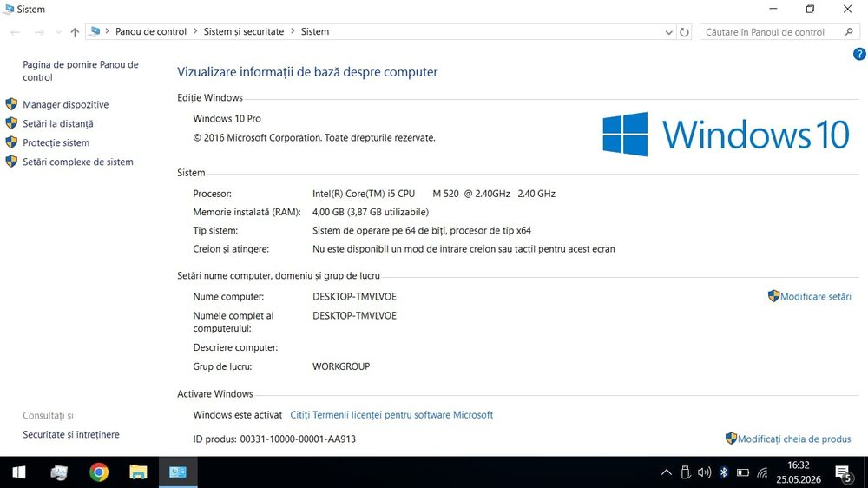Click shield icon beside Modificați cheia de produs
Image resolution: width=868 pixels, height=488 pixels.
tap(731, 439)
